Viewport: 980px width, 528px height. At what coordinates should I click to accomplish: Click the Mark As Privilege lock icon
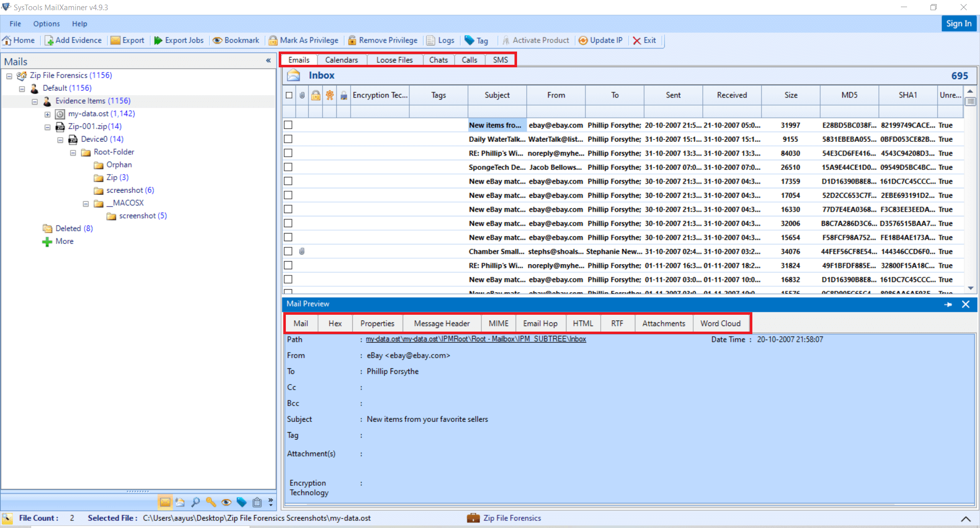pyautogui.click(x=274, y=40)
